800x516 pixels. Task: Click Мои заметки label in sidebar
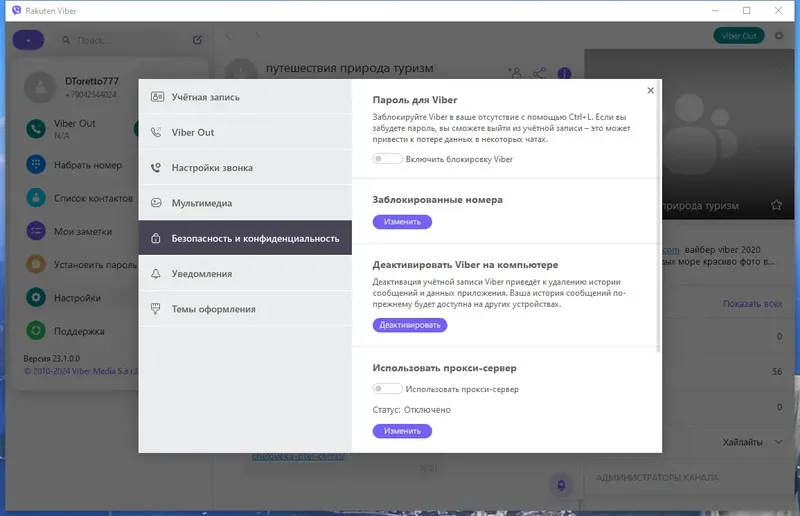pyautogui.click(x=83, y=231)
